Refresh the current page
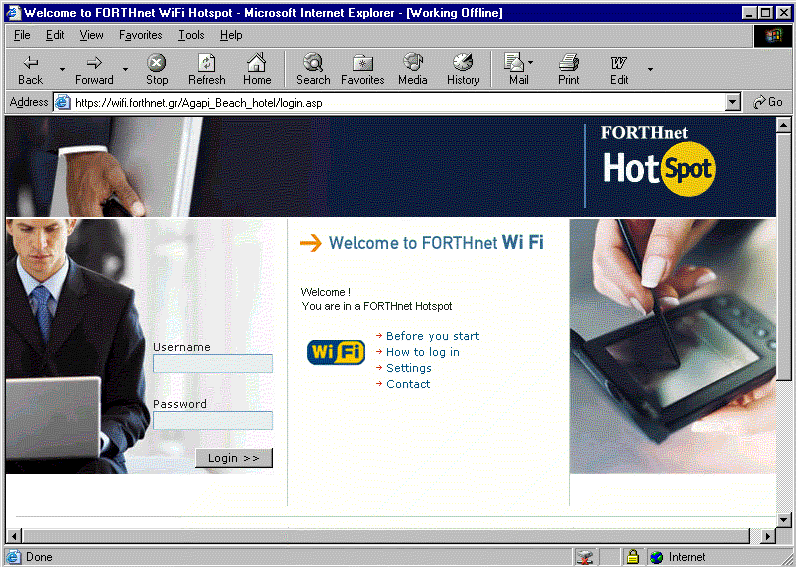The width and height of the screenshot is (796, 567). tap(207, 70)
